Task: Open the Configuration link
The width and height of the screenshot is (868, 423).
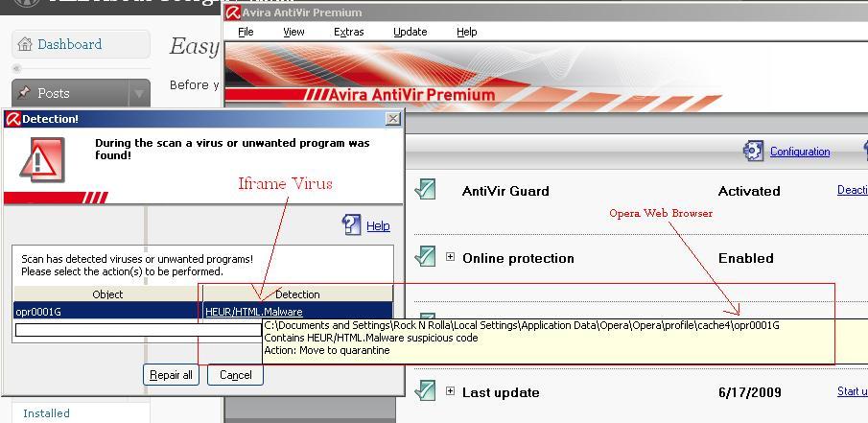Action: 799,152
